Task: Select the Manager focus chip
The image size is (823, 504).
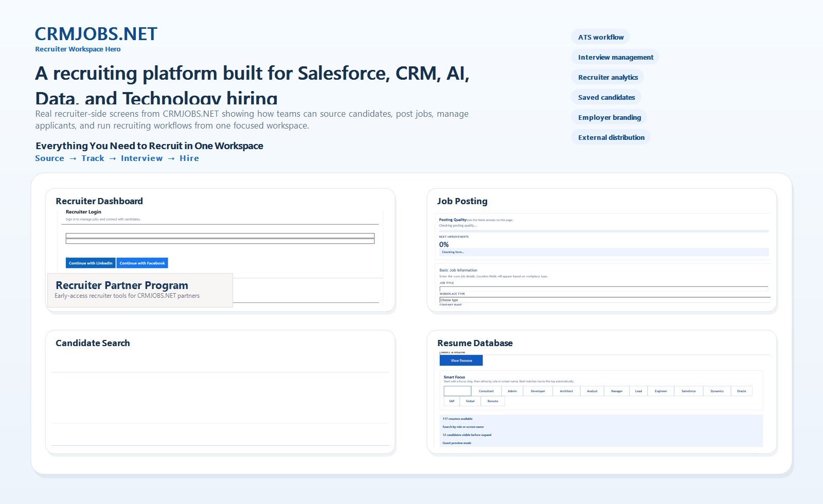Action: (617, 391)
